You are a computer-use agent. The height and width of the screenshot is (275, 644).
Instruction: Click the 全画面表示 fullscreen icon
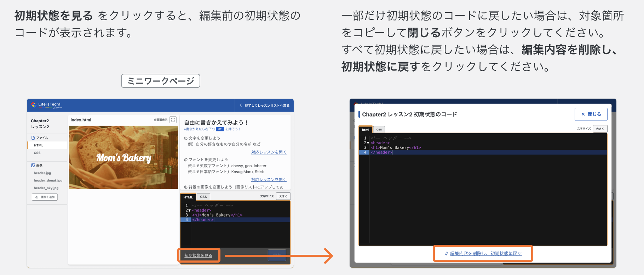pyautogui.click(x=173, y=120)
